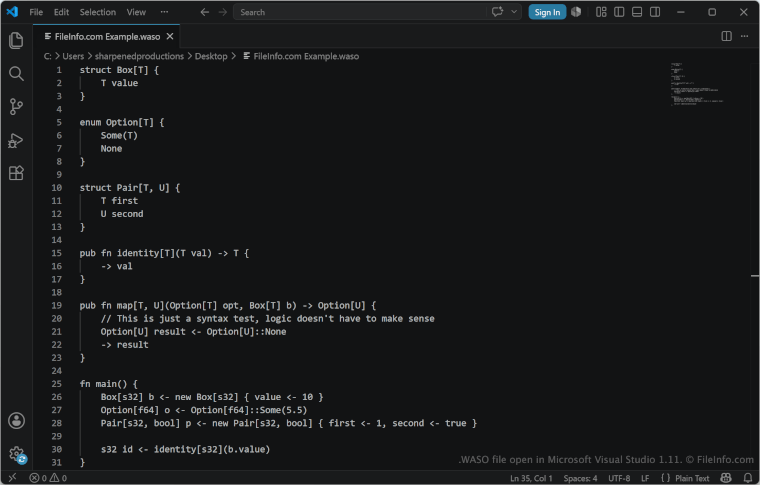
Task: Click the icon right of Sign In
Action: [576, 12]
